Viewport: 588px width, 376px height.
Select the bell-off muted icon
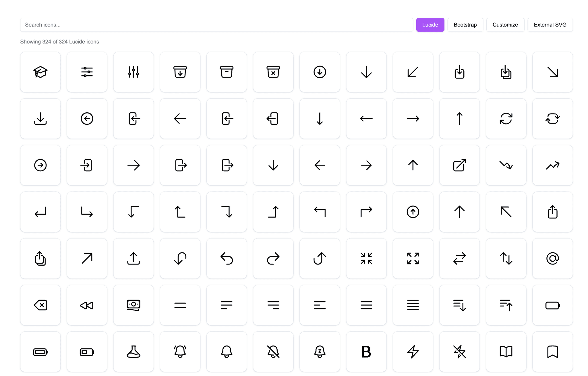pos(273,352)
